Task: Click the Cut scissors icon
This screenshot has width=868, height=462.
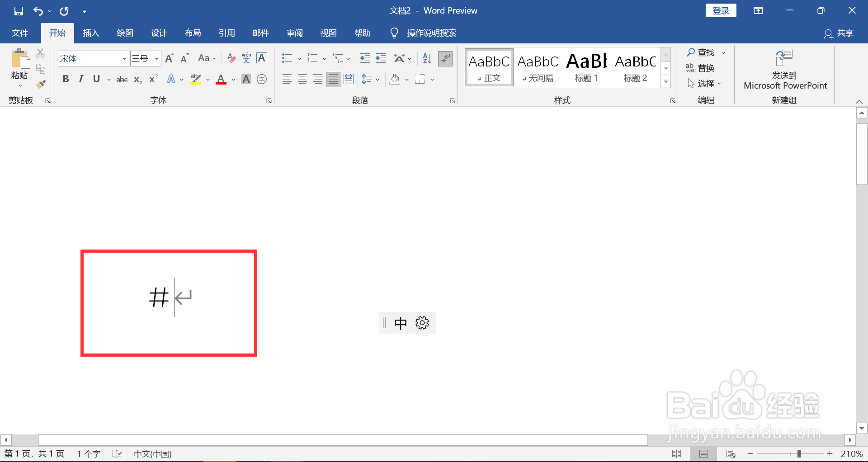Action: [41, 53]
